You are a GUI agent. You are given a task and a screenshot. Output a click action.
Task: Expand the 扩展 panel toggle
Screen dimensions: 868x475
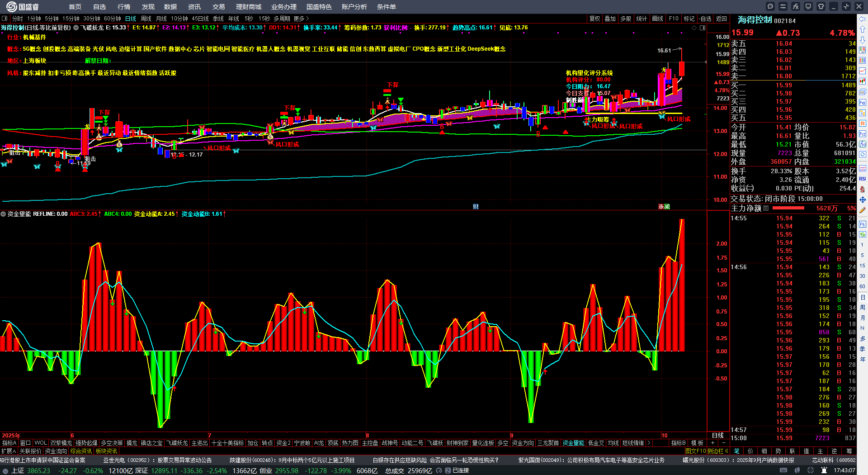click(9, 451)
